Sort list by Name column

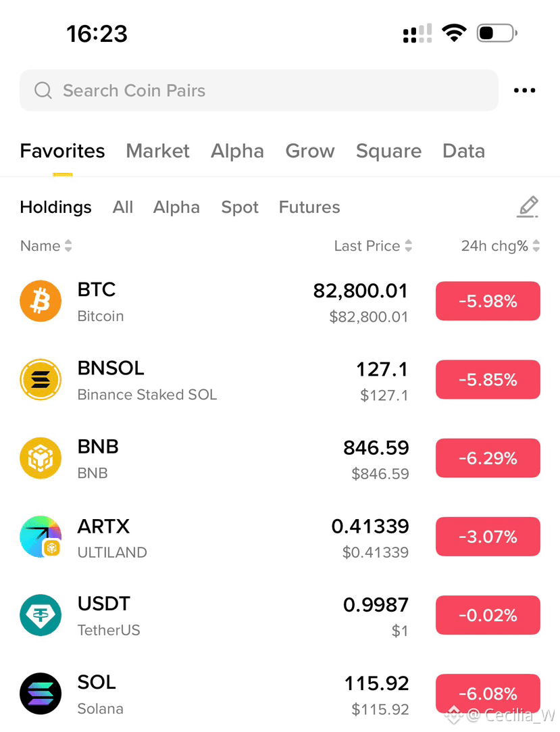[x=46, y=246]
